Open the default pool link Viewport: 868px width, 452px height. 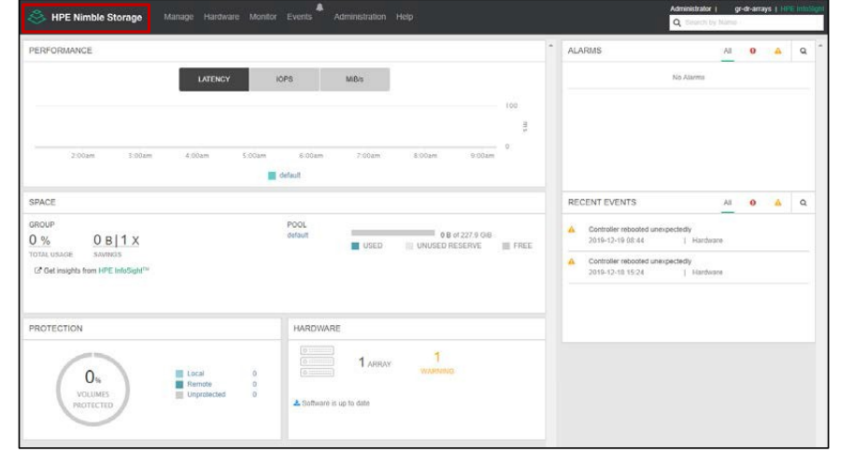pos(297,235)
